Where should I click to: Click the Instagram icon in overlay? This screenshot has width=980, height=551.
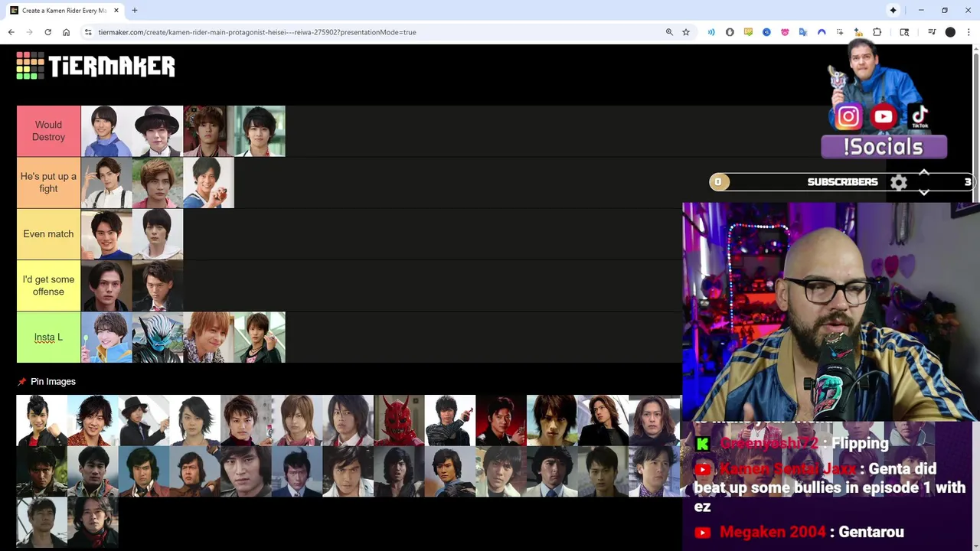(848, 116)
